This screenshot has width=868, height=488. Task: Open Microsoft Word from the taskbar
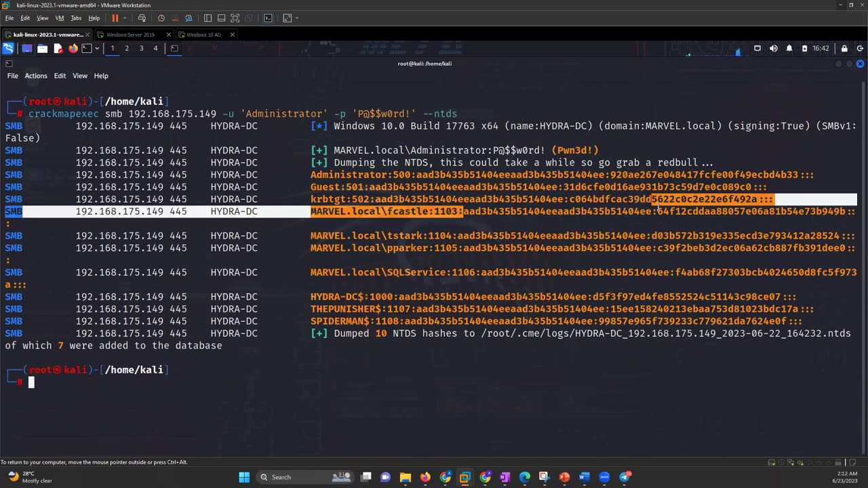pos(584,477)
